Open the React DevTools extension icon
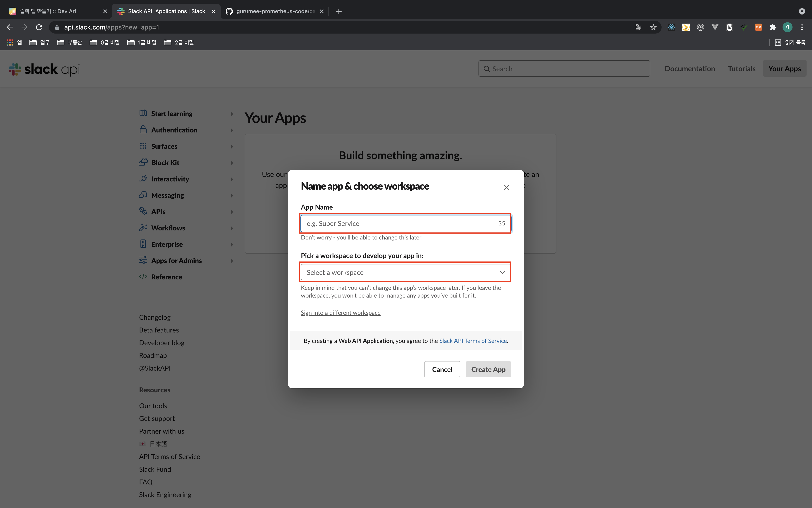The height and width of the screenshot is (508, 812). [671, 27]
